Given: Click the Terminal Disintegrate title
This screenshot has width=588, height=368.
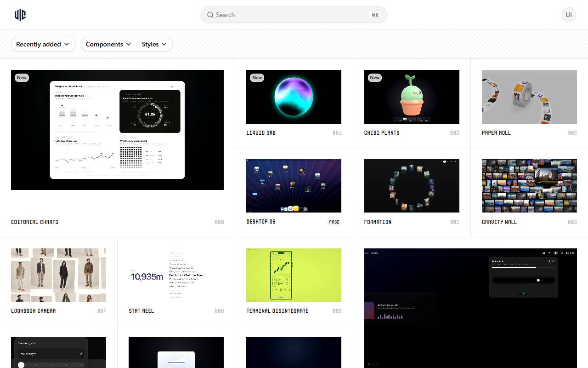Looking at the screenshot, I should pyautogui.click(x=277, y=311).
